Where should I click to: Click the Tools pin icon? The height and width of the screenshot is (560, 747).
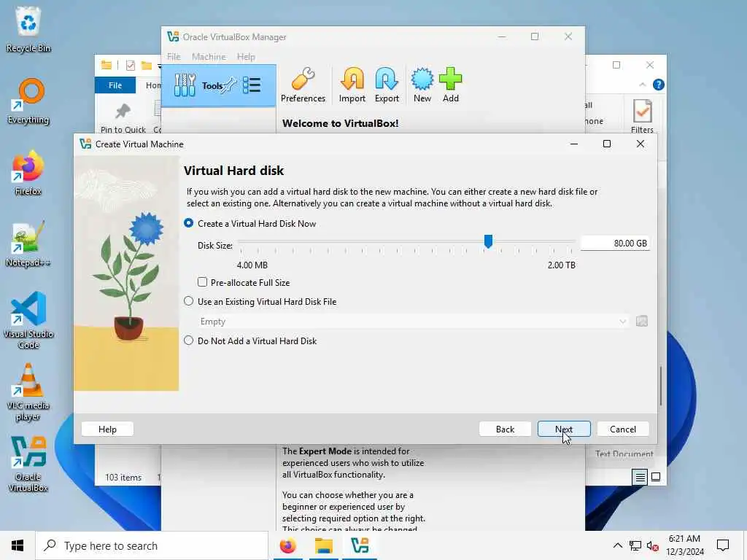tap(230, 85)
